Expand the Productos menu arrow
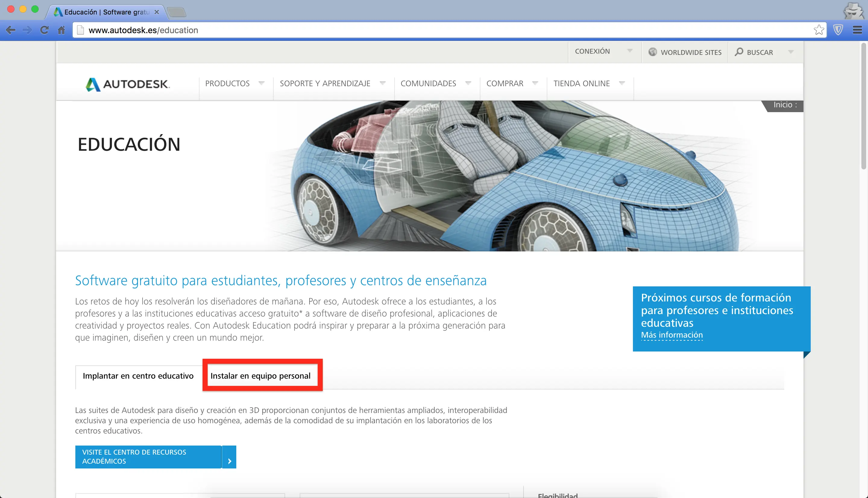Viewport: 868px width, 498px height. tap(262, 83)
